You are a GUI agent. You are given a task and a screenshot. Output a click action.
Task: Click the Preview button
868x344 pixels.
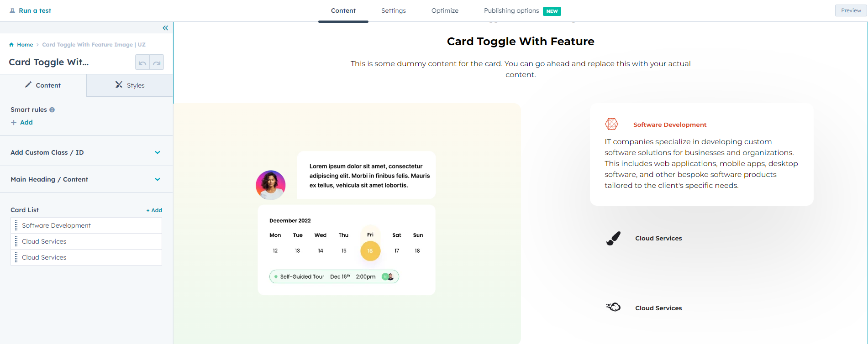851,10
